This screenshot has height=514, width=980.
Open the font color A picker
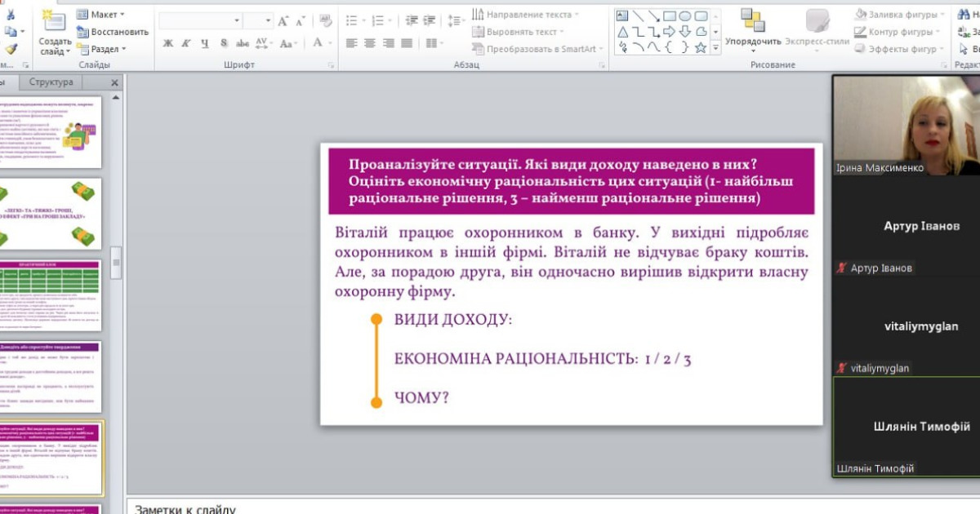(318, 43)
